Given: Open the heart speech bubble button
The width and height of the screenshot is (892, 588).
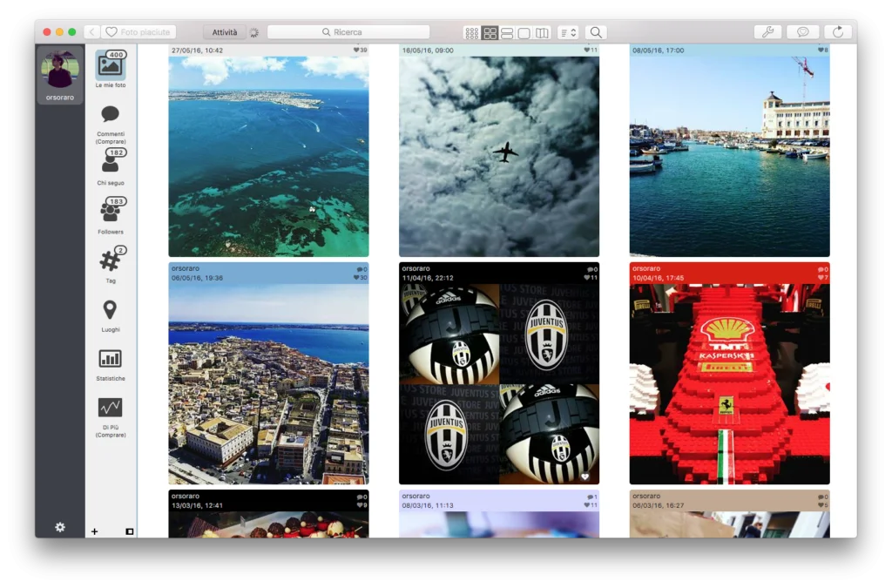Looking at the screenshot, I should pyautogui.click(x=802, y=32).
